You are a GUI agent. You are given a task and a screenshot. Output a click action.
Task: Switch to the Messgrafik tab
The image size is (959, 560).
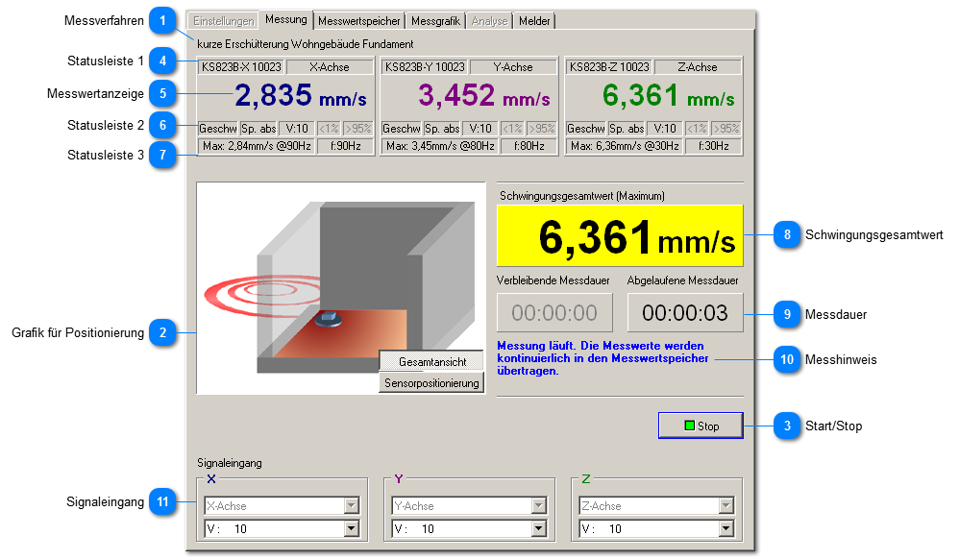436,20
